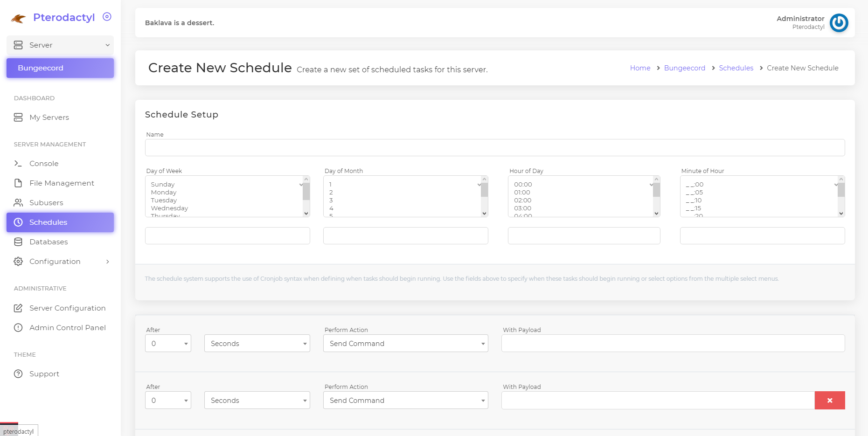Open the Admin Control Panel
868x436 pixels.
[x=67, y=328]
